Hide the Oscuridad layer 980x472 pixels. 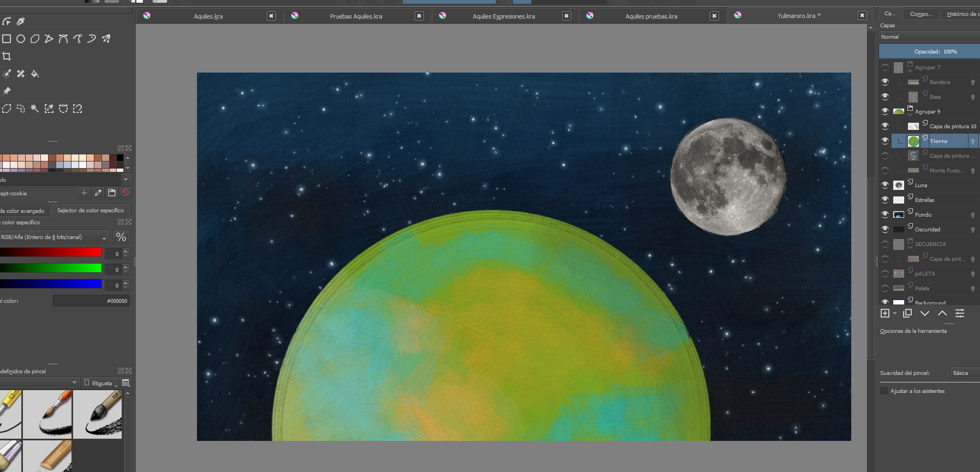(885, 229)
